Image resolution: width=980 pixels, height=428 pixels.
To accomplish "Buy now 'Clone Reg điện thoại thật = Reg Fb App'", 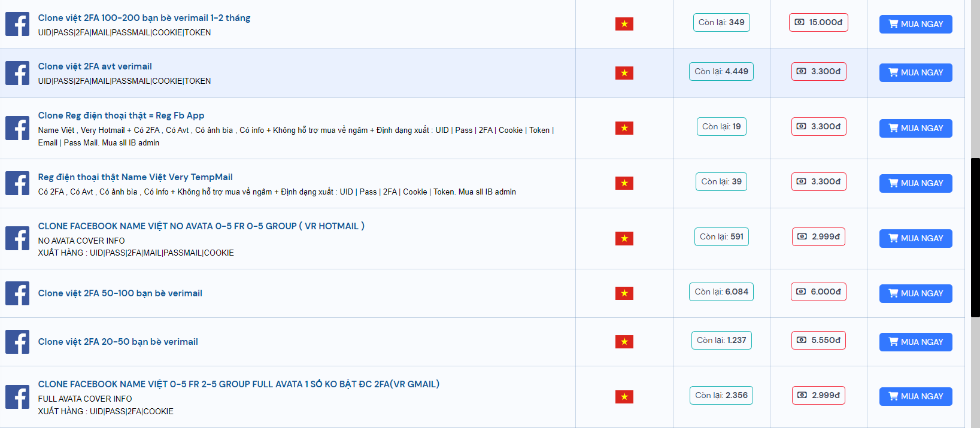I will click(x=915, y=128).
